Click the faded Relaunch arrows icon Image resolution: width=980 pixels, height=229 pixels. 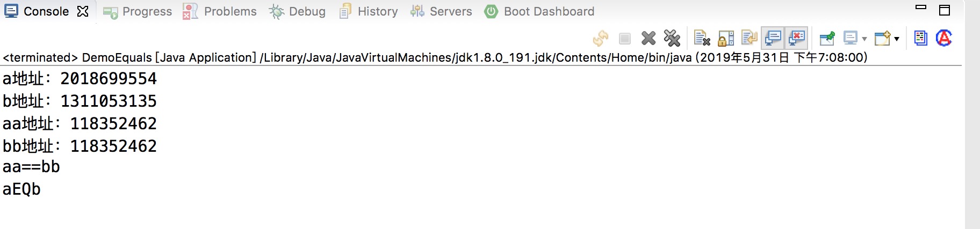pyautogui.click(x=601, y=38)
